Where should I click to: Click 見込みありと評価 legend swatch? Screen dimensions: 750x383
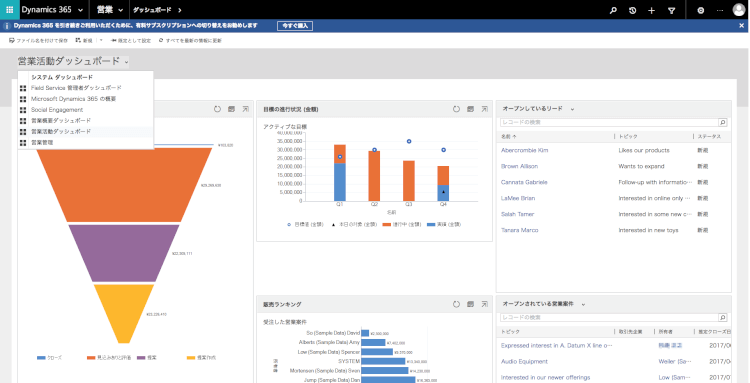[x=91, y=358]
